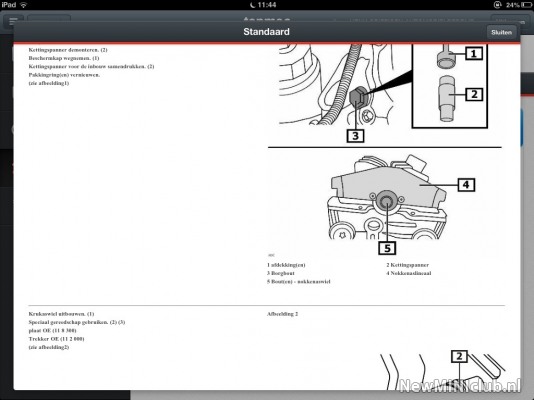Select callout number 1 in the diagram

pos(473,53)
